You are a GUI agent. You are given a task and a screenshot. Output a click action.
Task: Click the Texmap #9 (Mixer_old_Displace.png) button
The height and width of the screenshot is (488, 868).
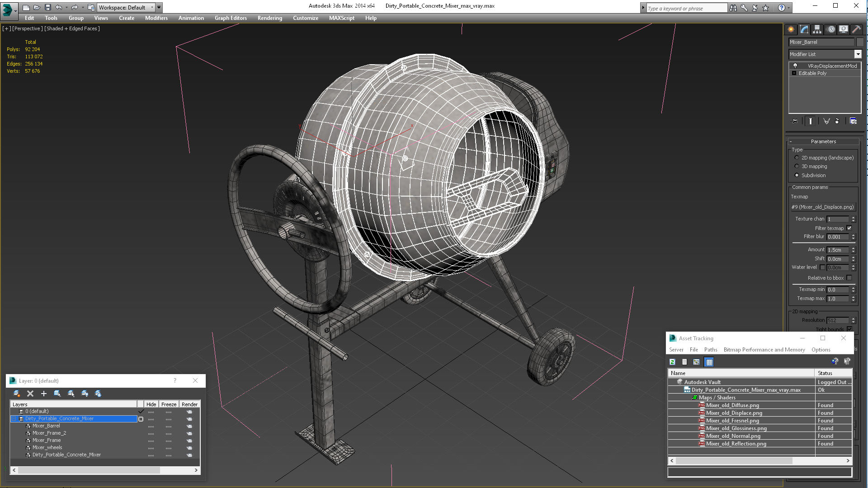click(x=822, y=207)
